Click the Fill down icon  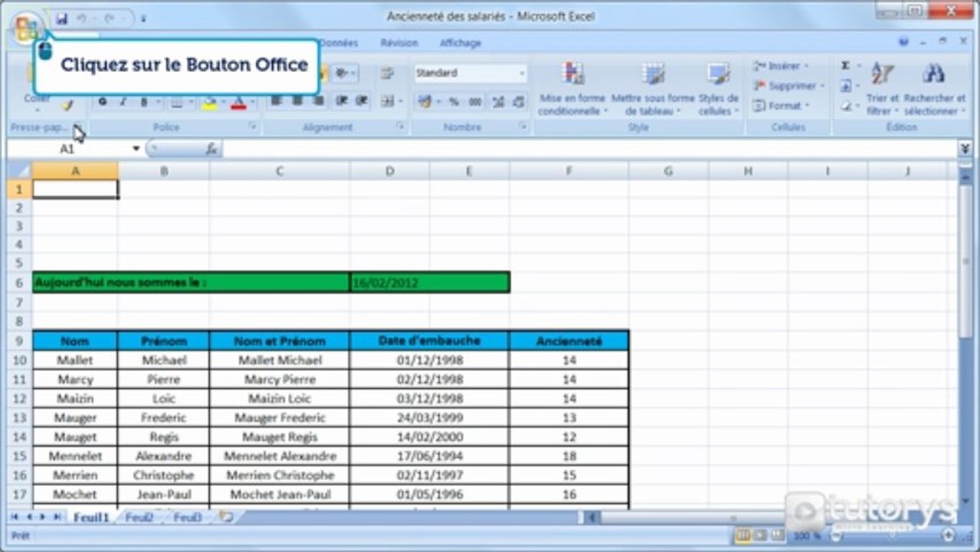[846, 86]
